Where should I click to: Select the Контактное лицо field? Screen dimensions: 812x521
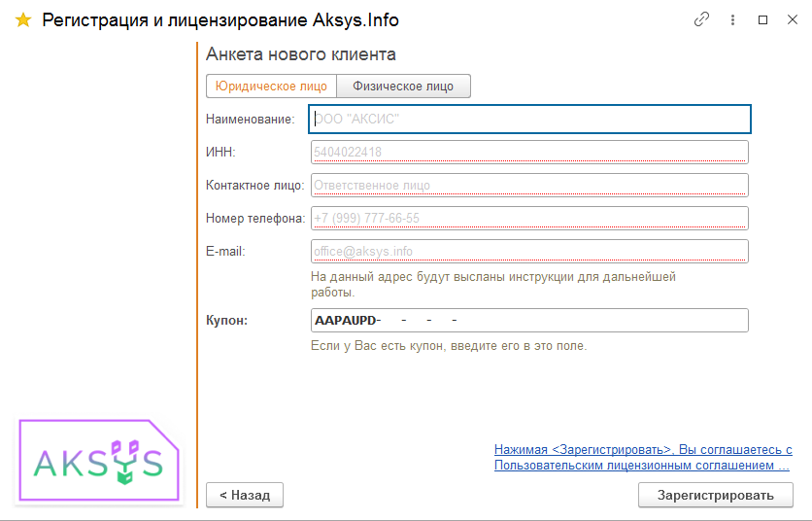pyautogui.click(x=529, y=185)
